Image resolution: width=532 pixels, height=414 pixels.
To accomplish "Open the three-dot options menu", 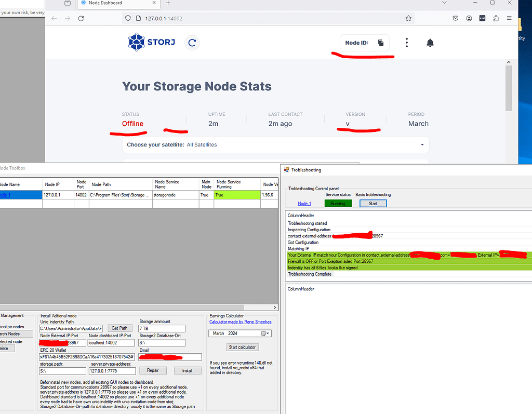I will 407,43.
